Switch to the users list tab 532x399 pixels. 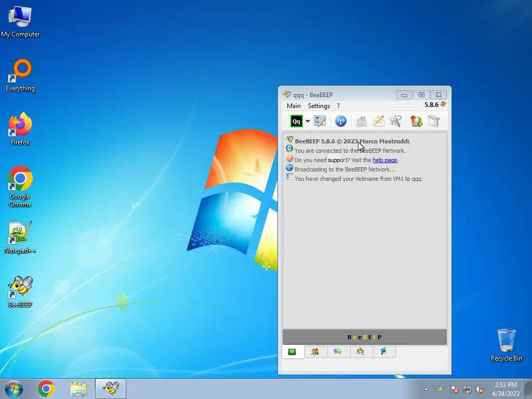click(315, 352)
